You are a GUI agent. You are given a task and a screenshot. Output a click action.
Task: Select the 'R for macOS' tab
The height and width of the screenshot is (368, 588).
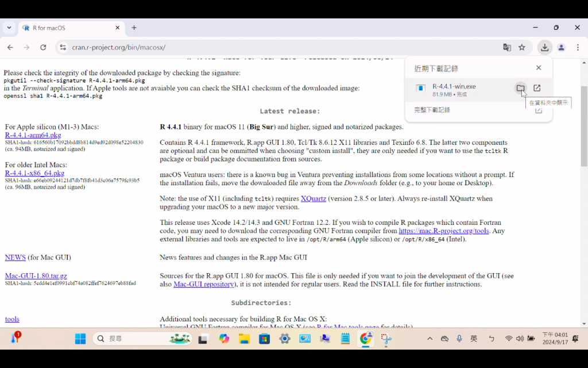(x=71, y=28)
